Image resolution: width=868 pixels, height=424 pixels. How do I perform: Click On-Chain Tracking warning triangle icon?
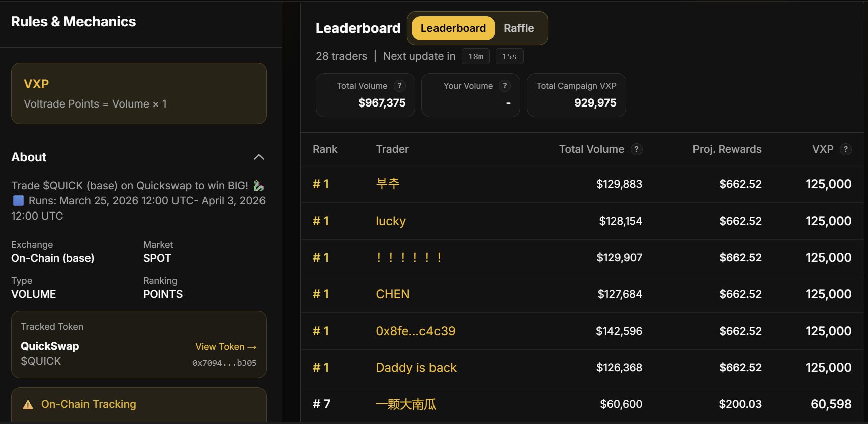pyautogui.click(x=28, y=405)
